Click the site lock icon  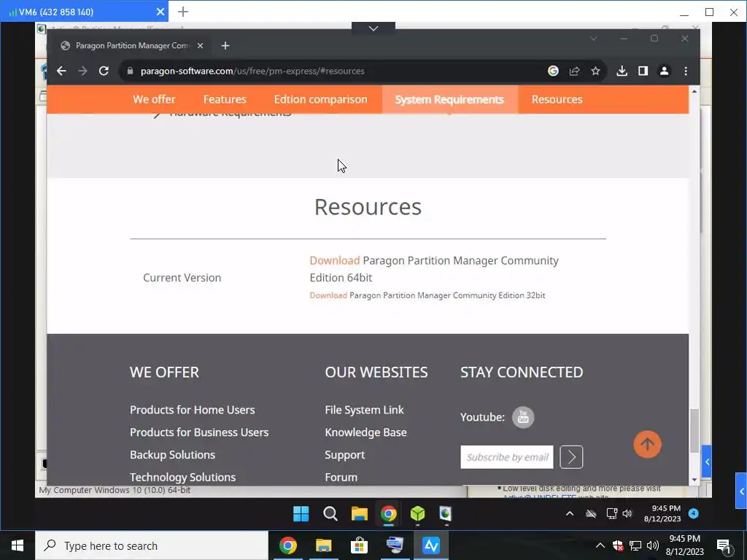(x=130, y=71)
